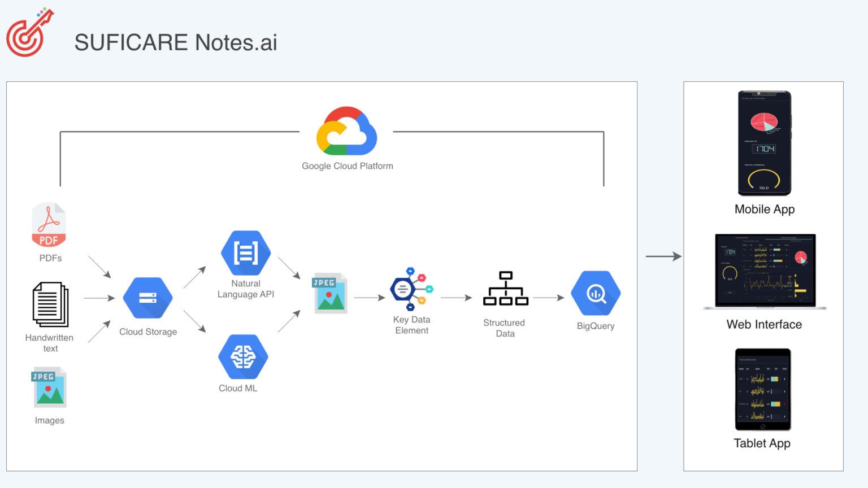Click the 'SUFICARE Notes.ai' title
This screenshot has width=868, height=488.
[176, 42]
